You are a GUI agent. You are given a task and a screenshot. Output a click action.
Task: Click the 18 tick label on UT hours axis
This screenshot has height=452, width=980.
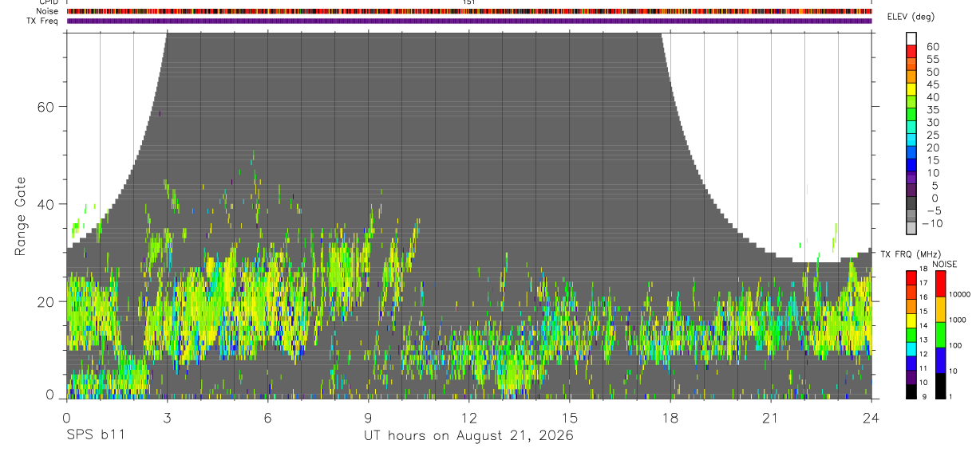[x=670, y=419]
